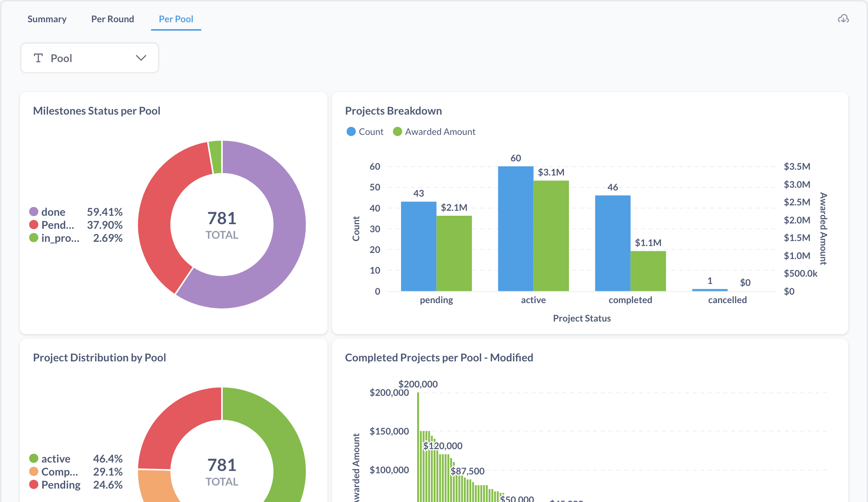
Task: Click the red Pending distribution legend dot
Action: coord(34,484)
